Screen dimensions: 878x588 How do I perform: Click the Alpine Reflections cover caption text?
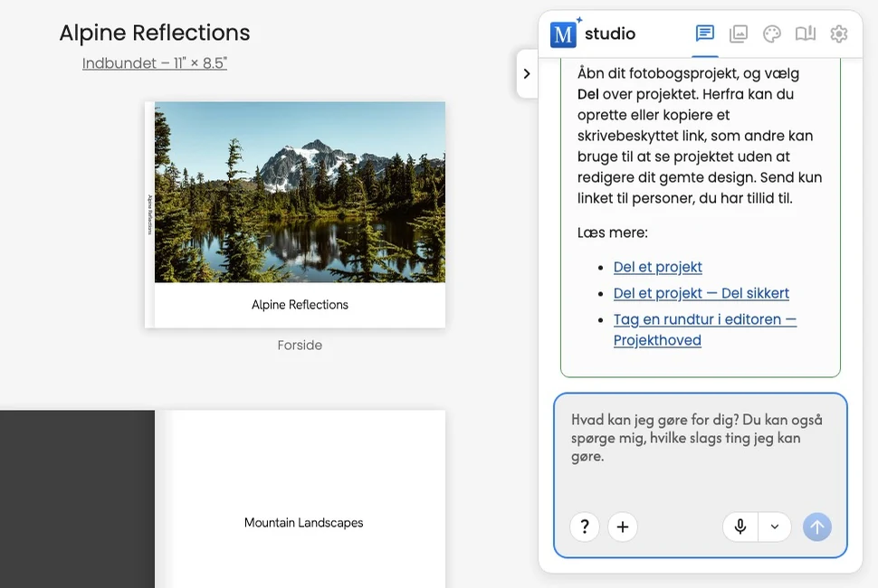301,305
